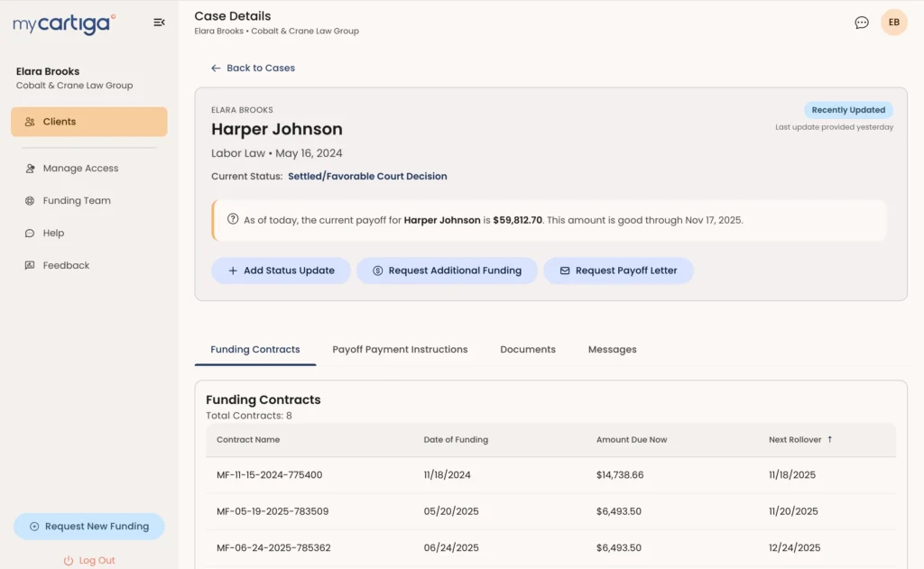Image resolution: width=924 pixels, height=569 pixels.
Task: Open the Clients section in the sidebar
Action: coord(89,122)
